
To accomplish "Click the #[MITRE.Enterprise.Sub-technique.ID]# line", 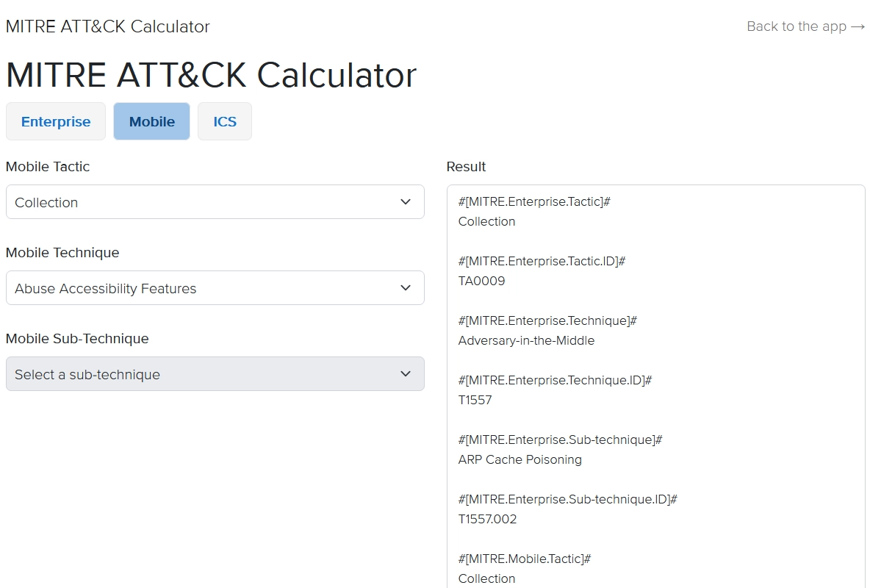I will click(x=568, y=499).
